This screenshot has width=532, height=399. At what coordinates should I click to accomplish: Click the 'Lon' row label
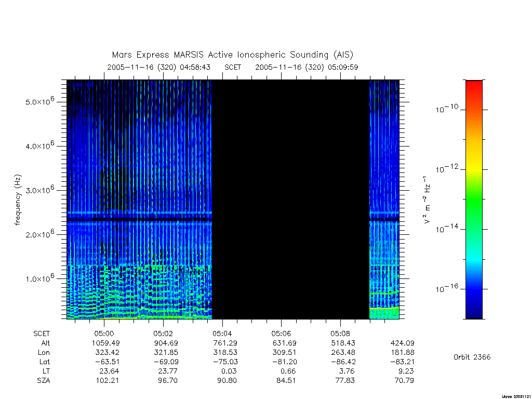44,353
